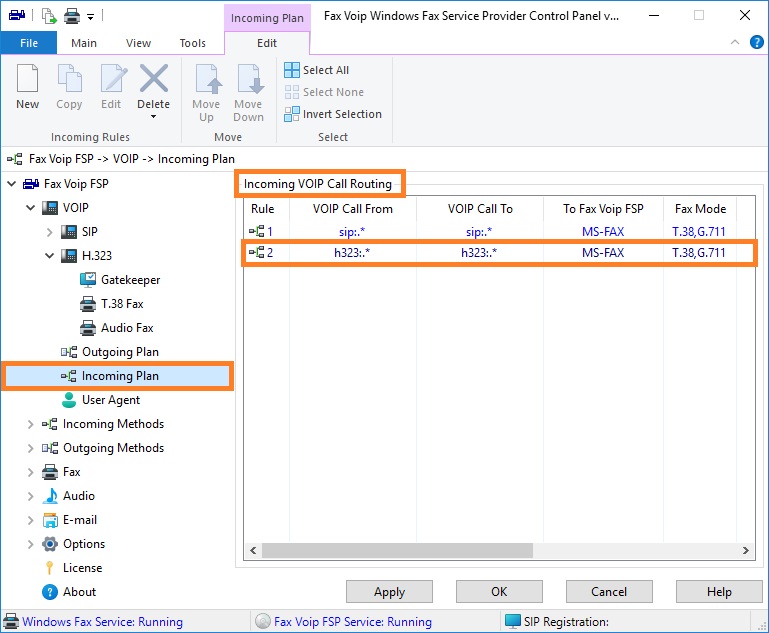Click the Edit rule icon
The width and height of the screenshot is (769, 633).
[112, 78]
